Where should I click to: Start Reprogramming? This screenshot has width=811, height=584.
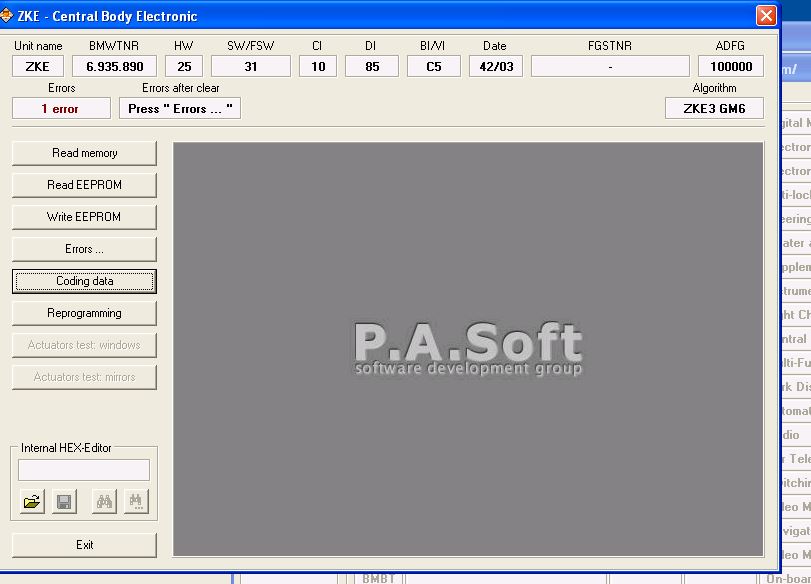coord(84,313)
